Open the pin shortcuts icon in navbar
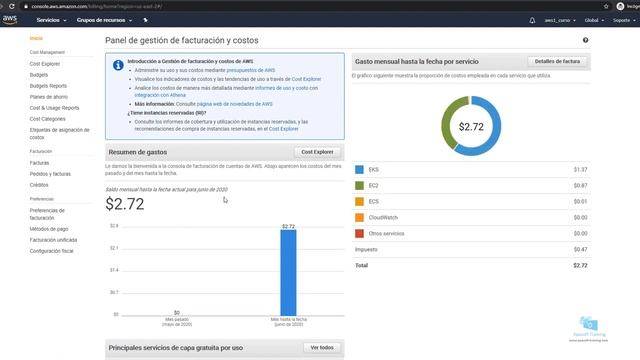 [145, 20]
